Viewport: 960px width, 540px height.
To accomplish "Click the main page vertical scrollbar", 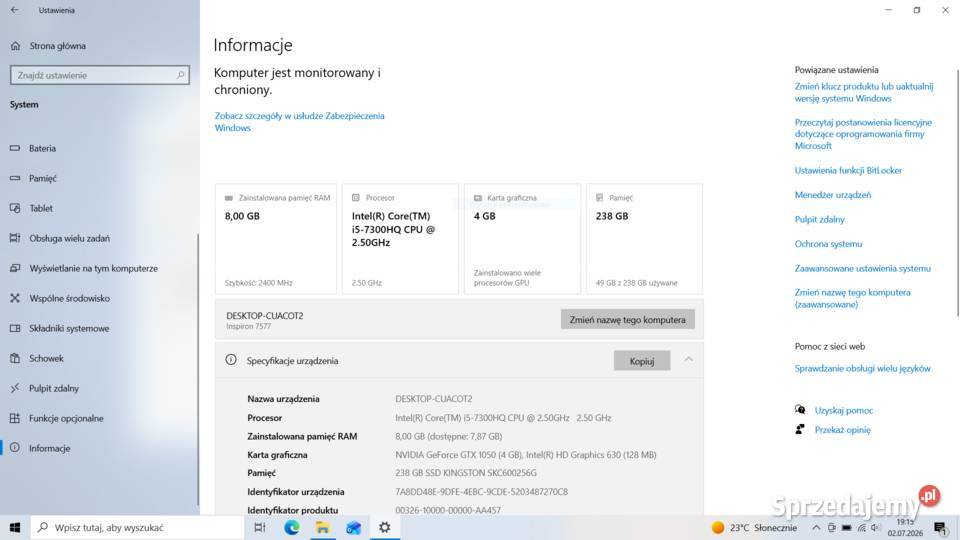I will click(x=958, y=193).
